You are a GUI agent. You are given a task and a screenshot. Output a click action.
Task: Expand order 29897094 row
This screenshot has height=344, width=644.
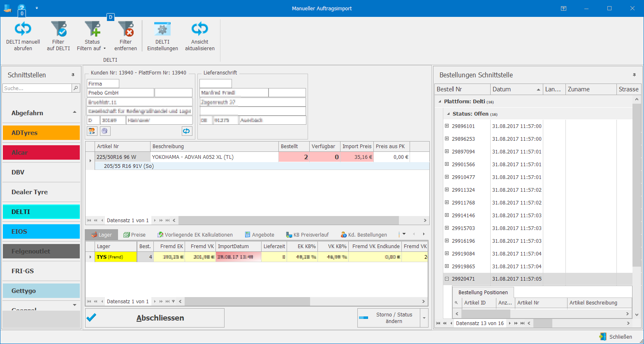[447, 152]
